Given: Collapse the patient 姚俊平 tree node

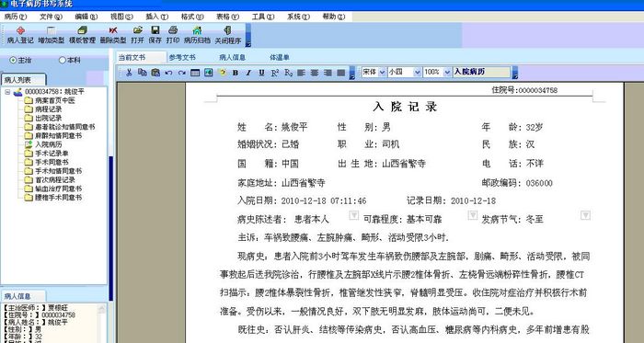Looking at the screenshot, I should point(7,92).
